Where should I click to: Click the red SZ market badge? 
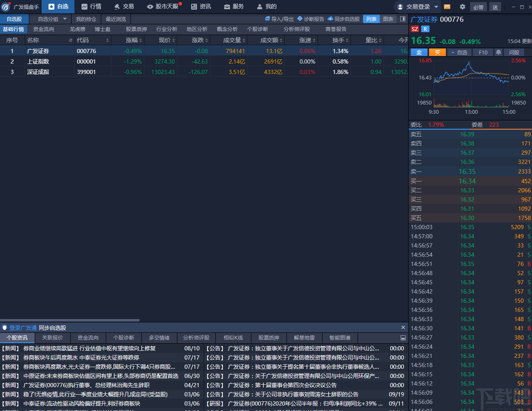pos(415,29)
